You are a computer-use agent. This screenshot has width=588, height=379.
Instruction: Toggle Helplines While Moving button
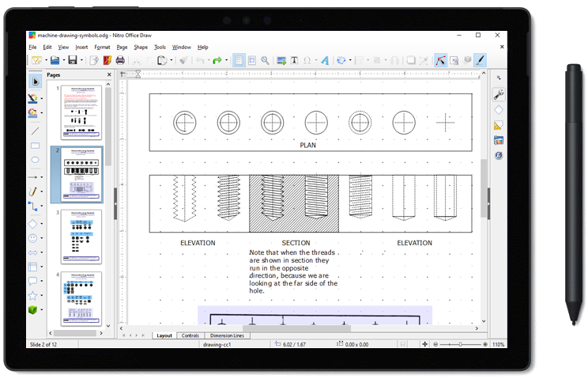(x=252, y=60)
